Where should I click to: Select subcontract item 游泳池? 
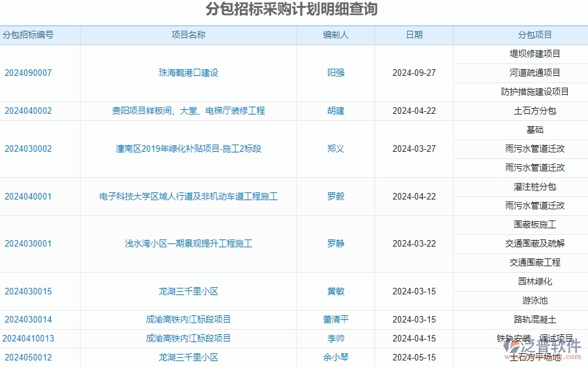click(534, 300)
